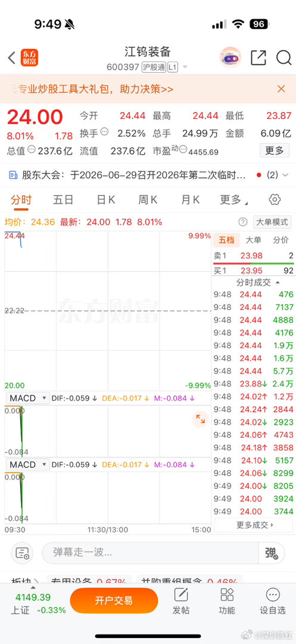Tap the announcement document icon
296x644 pixels.
[x=13, y=175]
